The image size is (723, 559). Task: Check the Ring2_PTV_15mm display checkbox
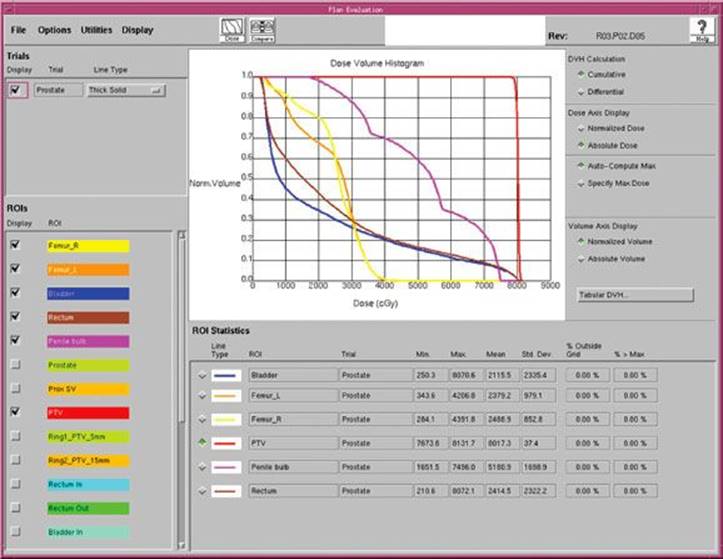tap(15, 460)
